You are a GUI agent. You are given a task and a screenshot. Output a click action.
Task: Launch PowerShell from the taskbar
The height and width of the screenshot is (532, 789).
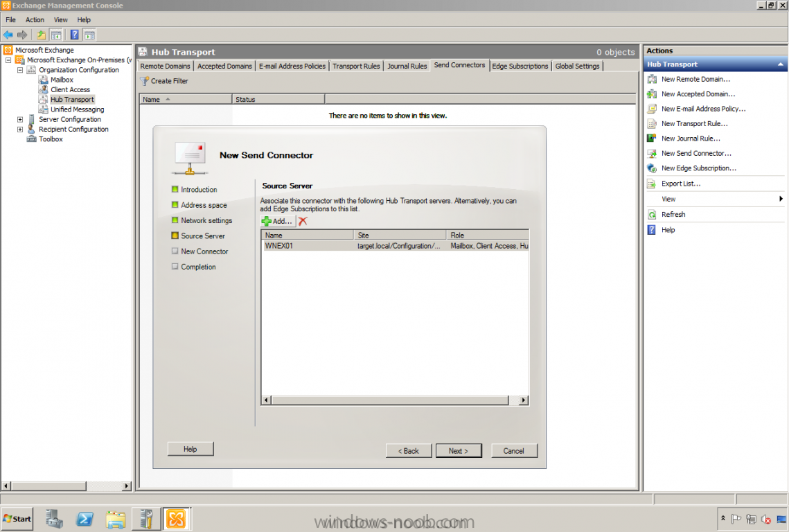(85, 519)
